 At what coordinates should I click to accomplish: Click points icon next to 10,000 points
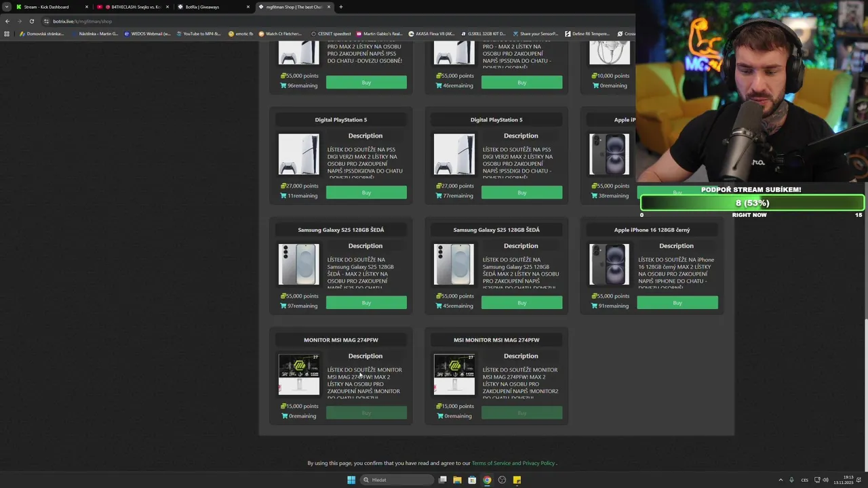[x=593, y=76]
